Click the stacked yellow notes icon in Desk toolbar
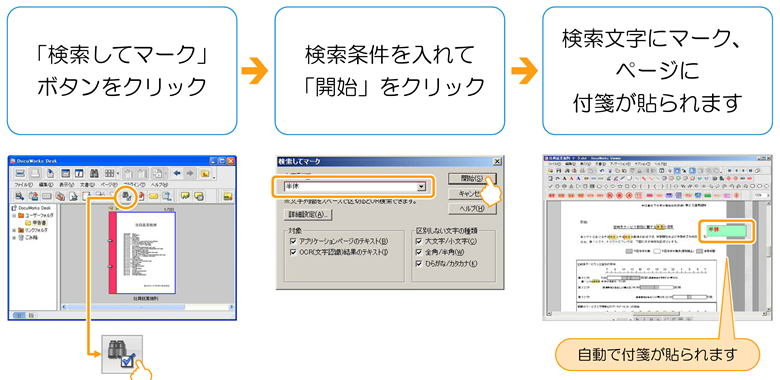Image resolution: width=780 pixels, height=380 pixels. coord(199,196)
